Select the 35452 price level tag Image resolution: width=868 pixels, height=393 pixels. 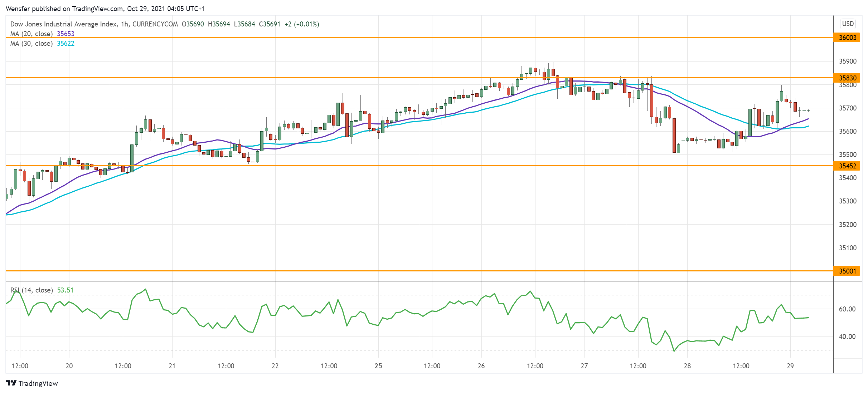[x=847, y=166]
